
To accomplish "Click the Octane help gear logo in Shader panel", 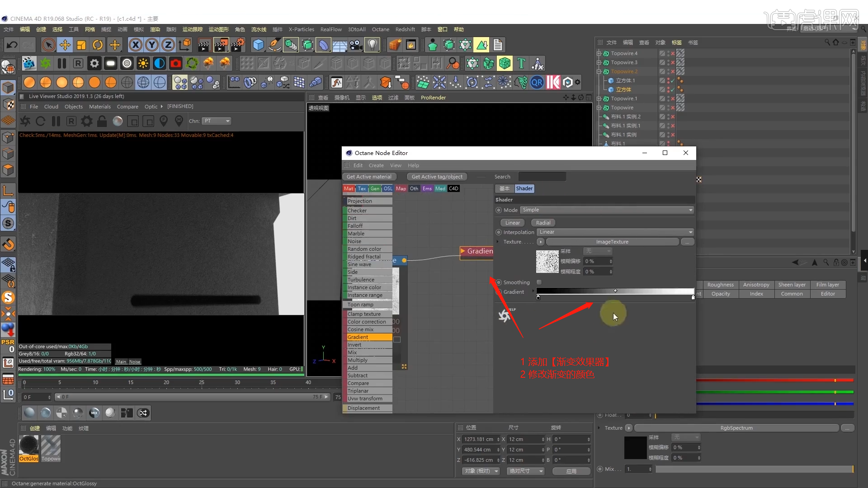I will (505, 315).
